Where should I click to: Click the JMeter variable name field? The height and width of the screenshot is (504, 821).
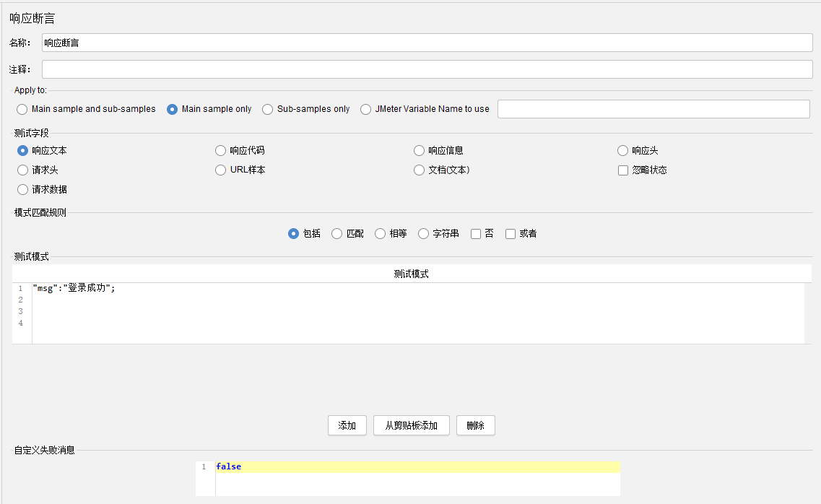tap(653, 109)
